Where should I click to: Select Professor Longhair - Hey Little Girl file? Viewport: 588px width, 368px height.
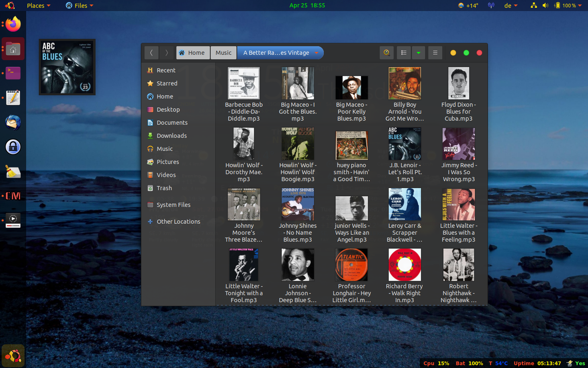[x=352, y=276]
